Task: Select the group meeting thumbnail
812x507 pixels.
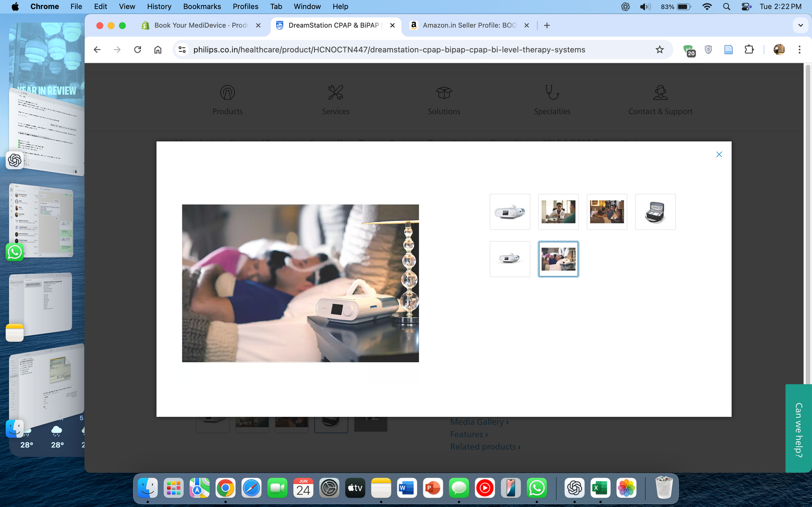Action: tap(607, 212)
